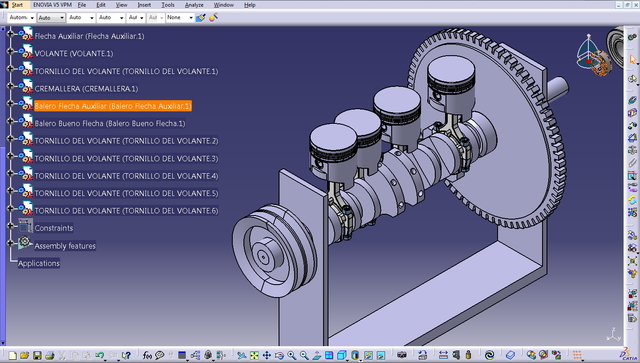Screen dimensions: 640x363
Task: Click the New document icon
Action: click(13, 356)
